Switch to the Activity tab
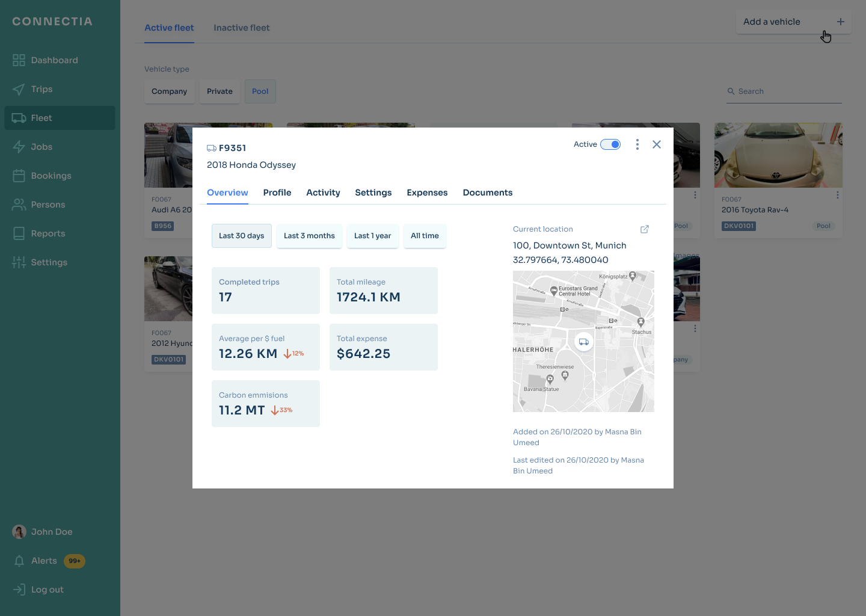 [323, 192]
